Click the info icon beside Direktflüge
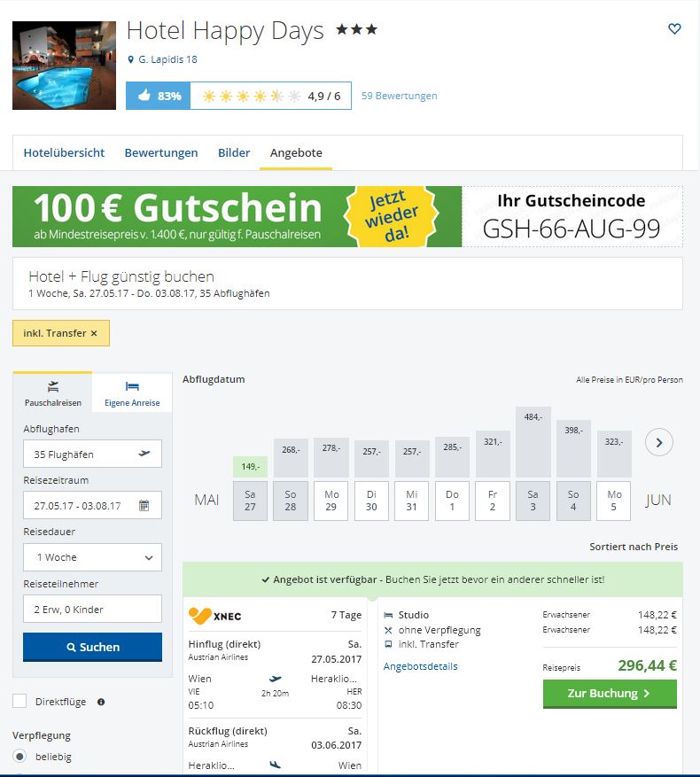Image resolution: width=700 pixels, height=777 pixels. tap(101, 702)
